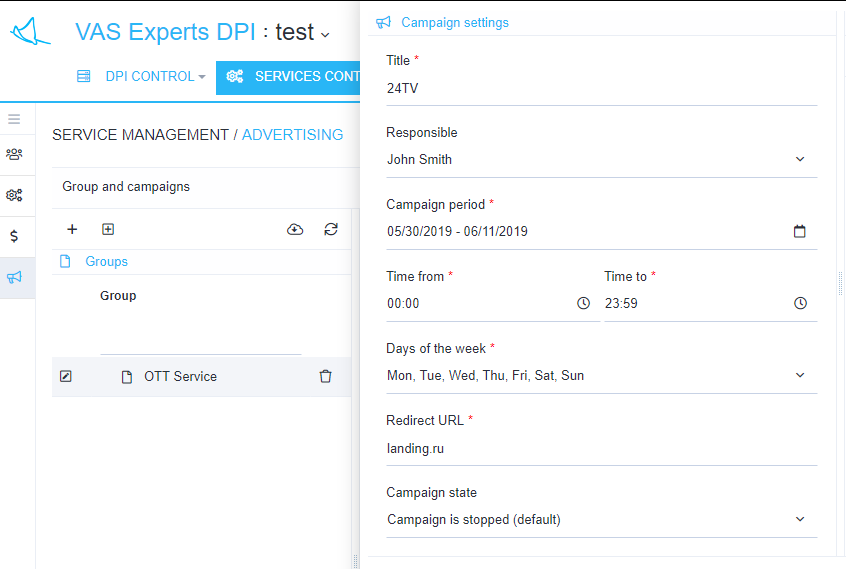The width and height of the screenshot is (846, 569).
Task: Open the calendar picker for campaign period
Action: pos(800,231)
